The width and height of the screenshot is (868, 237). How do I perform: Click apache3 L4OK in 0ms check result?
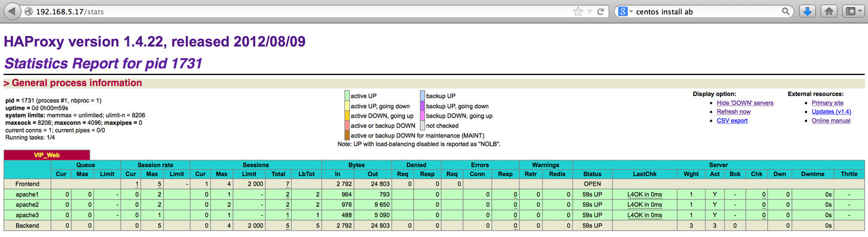click(x=645, y=215)
